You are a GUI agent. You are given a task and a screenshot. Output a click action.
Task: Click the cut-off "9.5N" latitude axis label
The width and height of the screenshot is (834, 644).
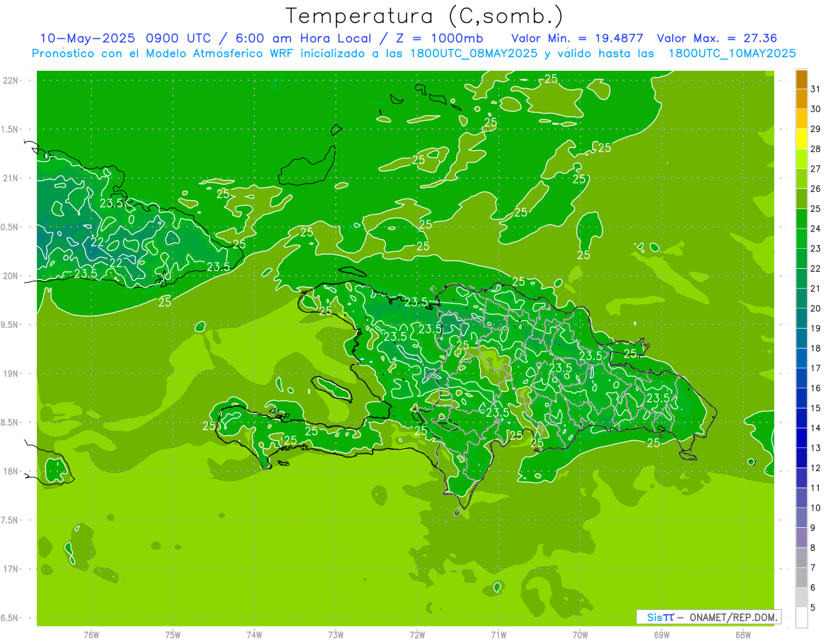(10, 325)
